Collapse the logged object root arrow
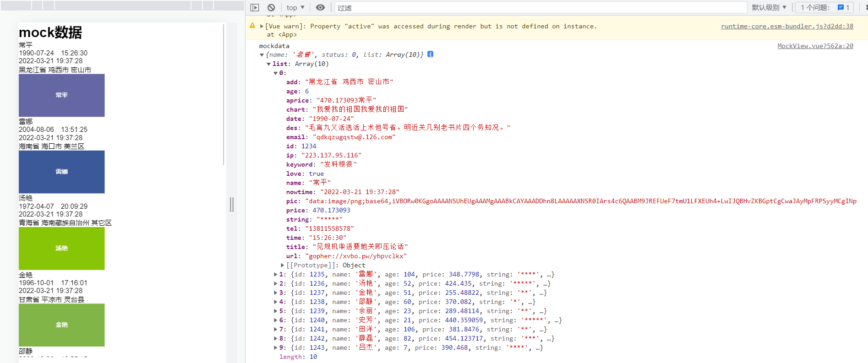868x363 pixels. (262, 55)
